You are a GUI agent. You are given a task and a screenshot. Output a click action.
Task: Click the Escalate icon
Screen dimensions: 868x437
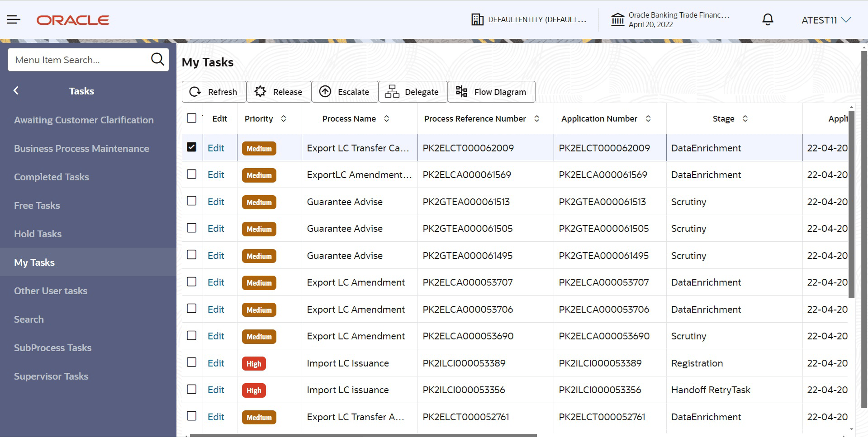[326, 91]
